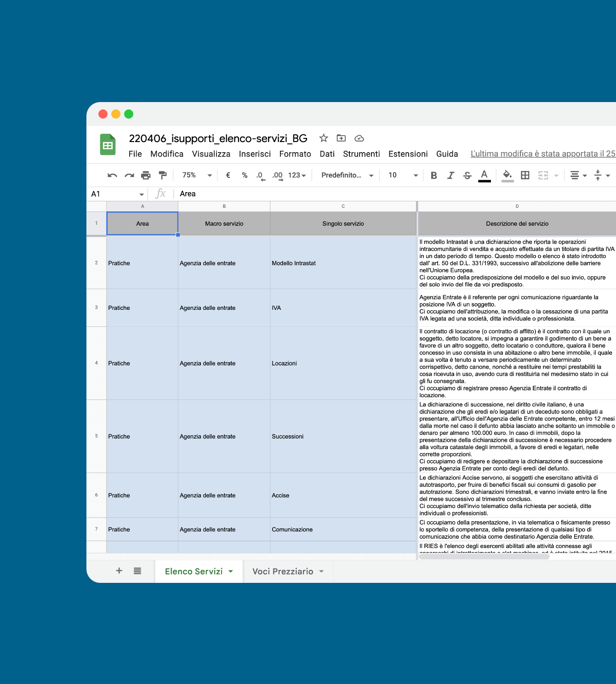Open the horizontal align dropdown
This screenshot has height=684, width=616.
(x=578, y=175)
